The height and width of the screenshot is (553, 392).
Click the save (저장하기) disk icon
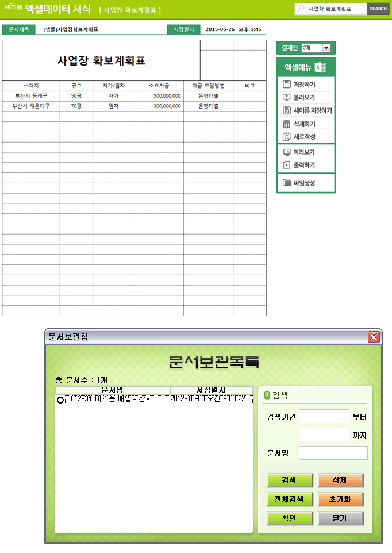pos(287,85)
